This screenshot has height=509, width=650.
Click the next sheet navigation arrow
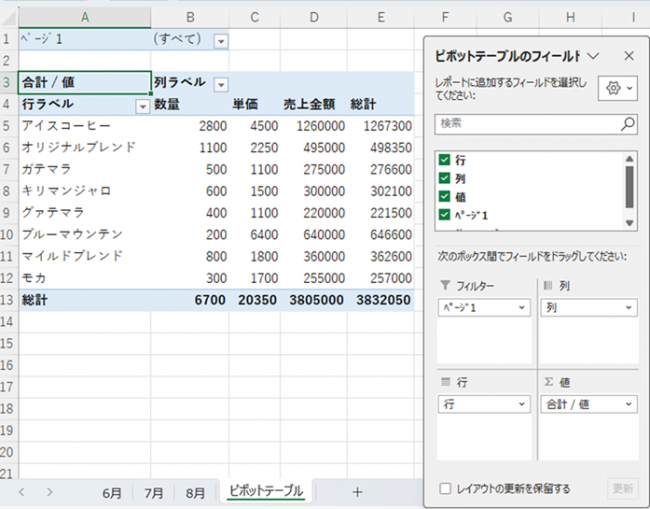click(x=49, y=492)
